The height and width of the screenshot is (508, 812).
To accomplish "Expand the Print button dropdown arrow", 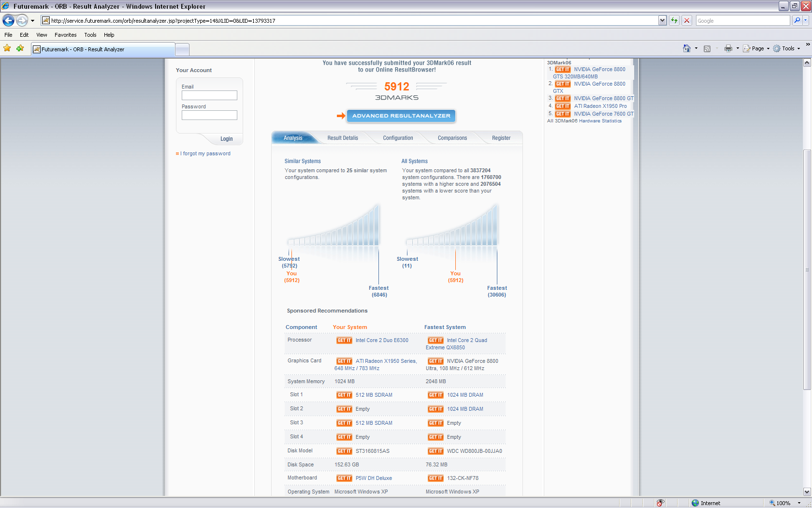I will click(738, 48).
